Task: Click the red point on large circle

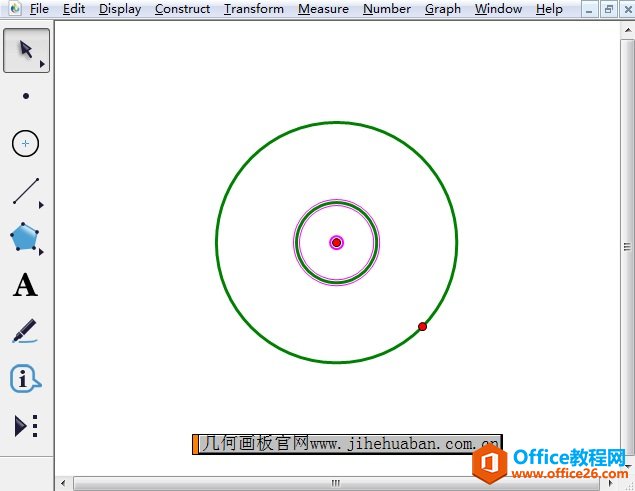Action: pos(422,326)
